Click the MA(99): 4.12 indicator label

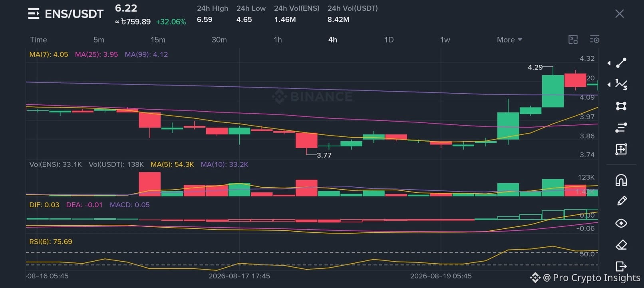146,54
